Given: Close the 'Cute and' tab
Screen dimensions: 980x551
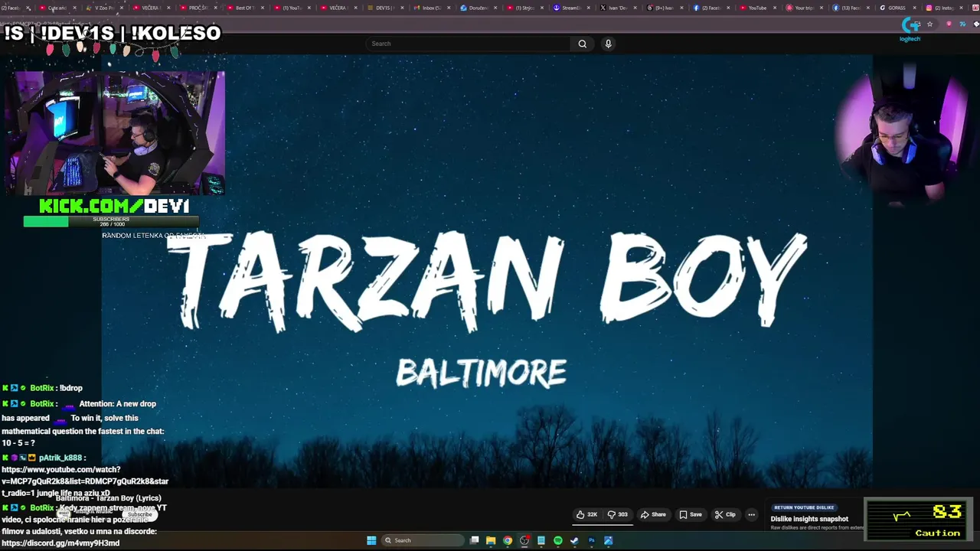Looking at the screenshot, I should click(74, 8).
